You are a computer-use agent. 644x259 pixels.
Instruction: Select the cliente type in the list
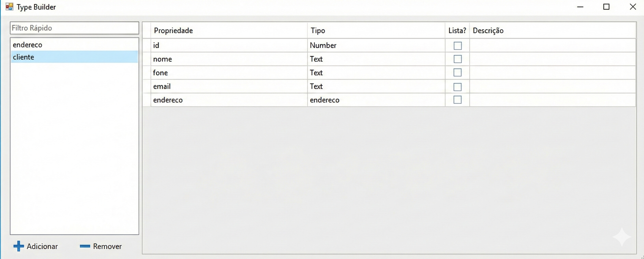[23, 57]
